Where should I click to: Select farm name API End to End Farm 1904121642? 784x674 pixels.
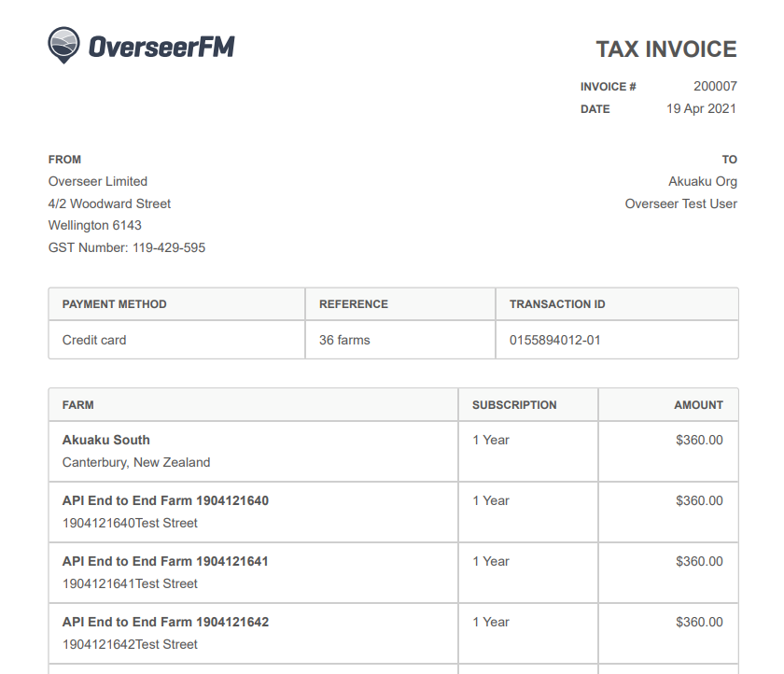pyautogui.click(x=165, y=622)
